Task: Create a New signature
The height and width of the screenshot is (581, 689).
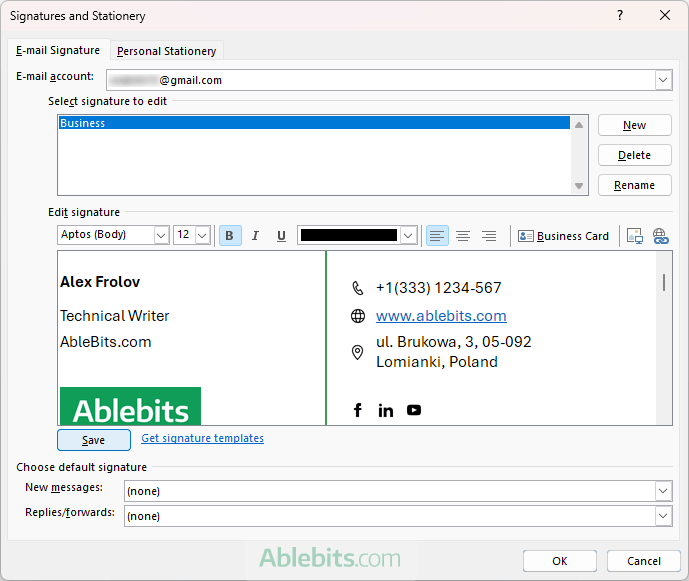Action: click(x=635, y=125)
